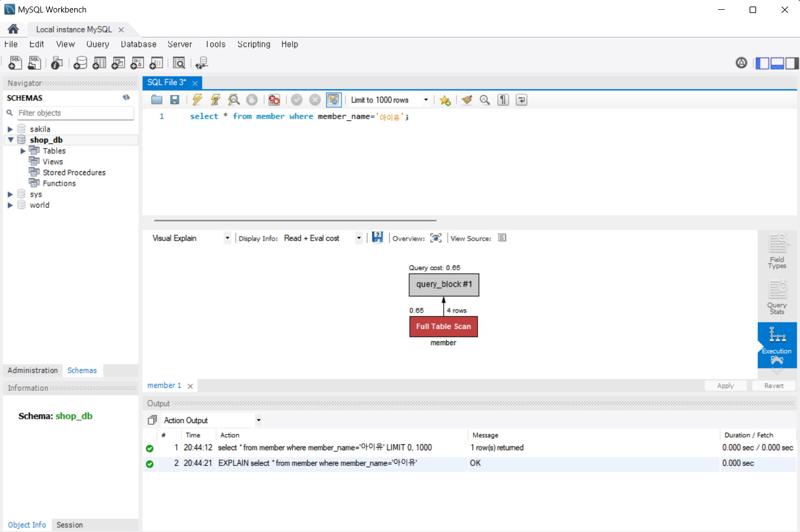The width and height of the screenshot is (800, 532).
Task: Select the Object Info tab
Action: point(27,525)
